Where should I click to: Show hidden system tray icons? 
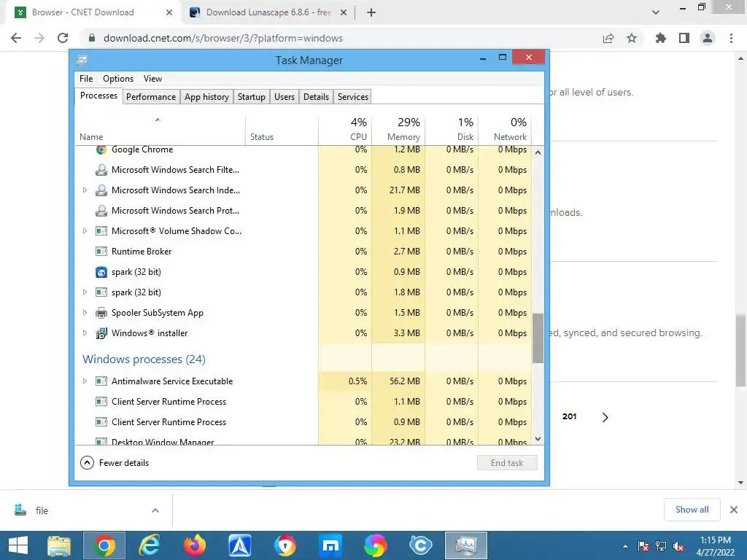625,546
